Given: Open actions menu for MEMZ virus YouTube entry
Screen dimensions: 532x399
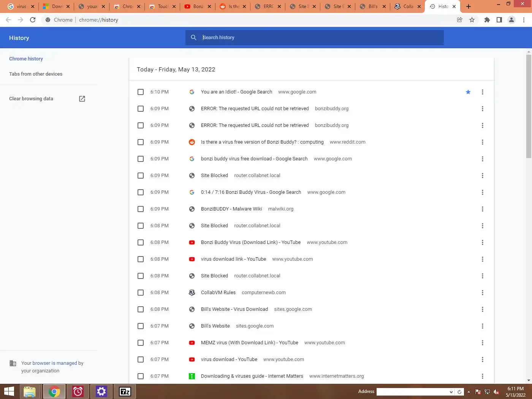Looking at the screenshot, I should [x=483, y=343].
